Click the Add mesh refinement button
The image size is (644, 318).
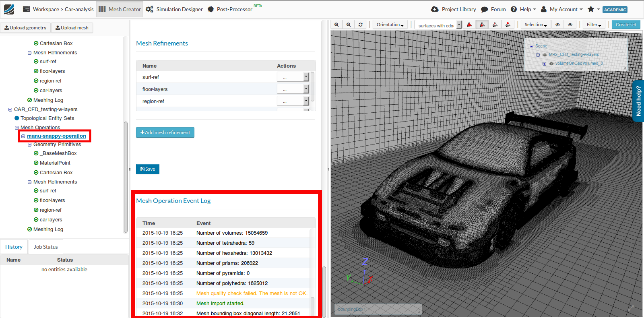165,132
